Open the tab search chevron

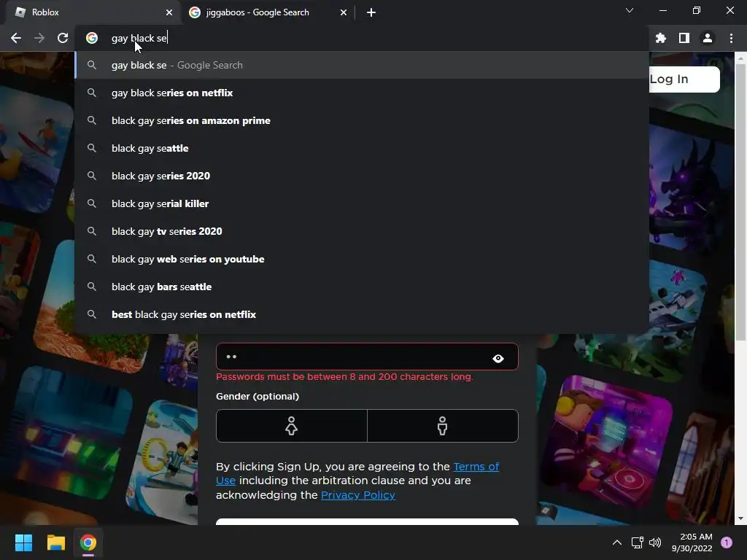[x=630, y=10]
